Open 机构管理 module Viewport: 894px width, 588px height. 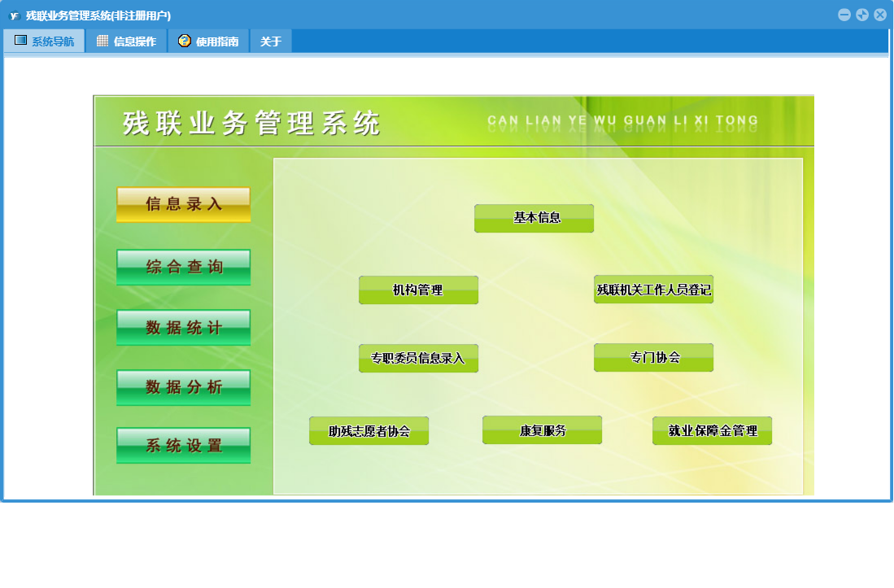point(418,290)
